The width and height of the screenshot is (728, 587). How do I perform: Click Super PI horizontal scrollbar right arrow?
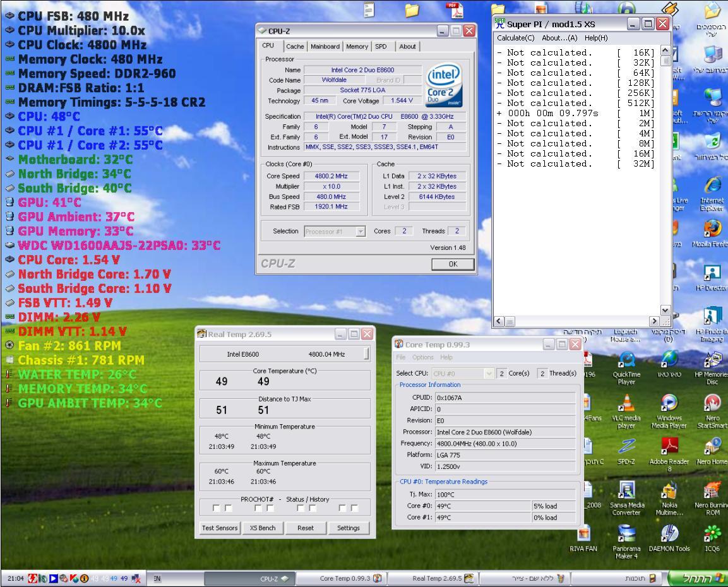[x=653, y=321]
